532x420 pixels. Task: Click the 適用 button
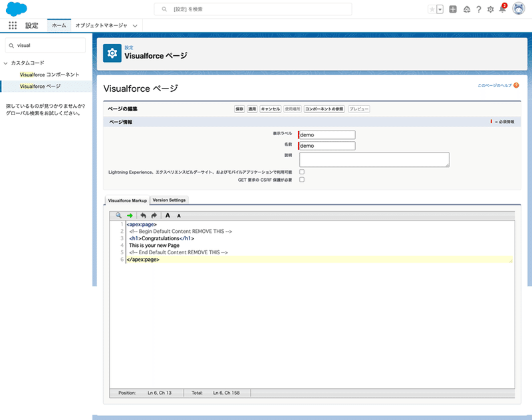(252, 109)
